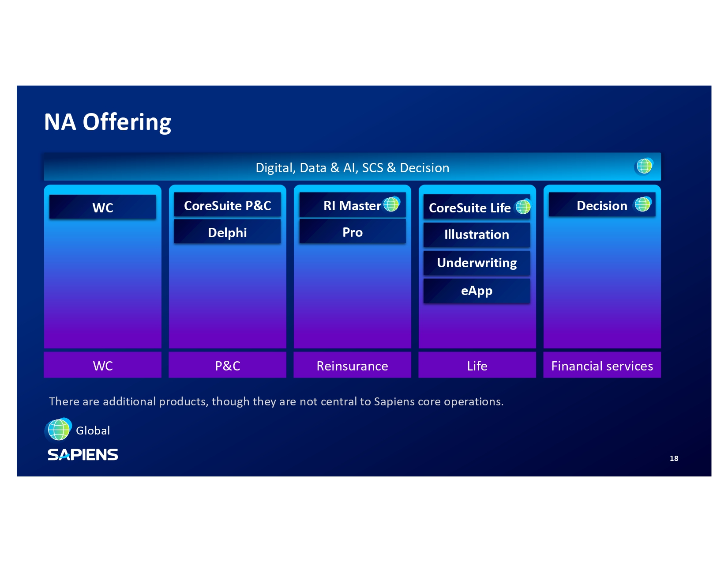Select the eApp product box
Image resolution: width=728 pixels, height=563 pixels.
[477, 291]
